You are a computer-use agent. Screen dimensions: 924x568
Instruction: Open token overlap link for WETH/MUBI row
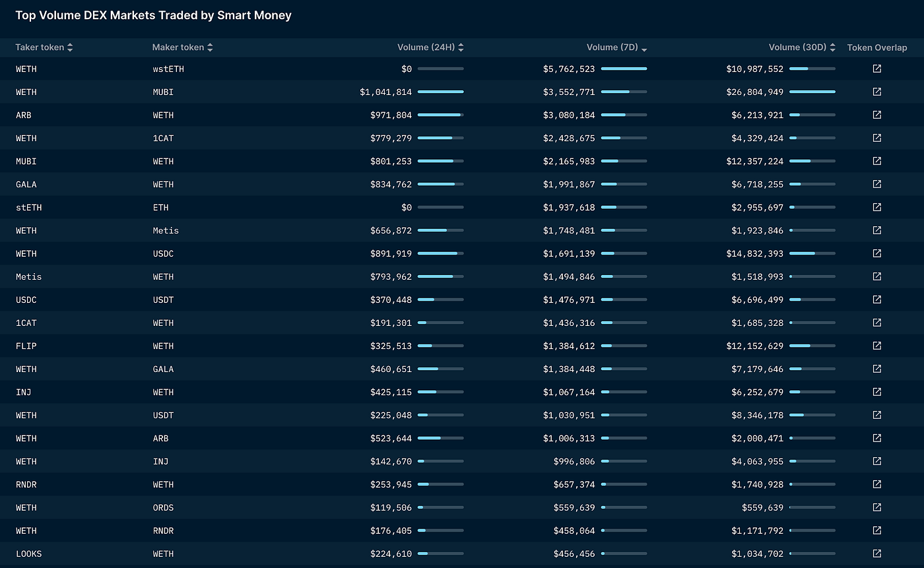[x=876, y=92]
